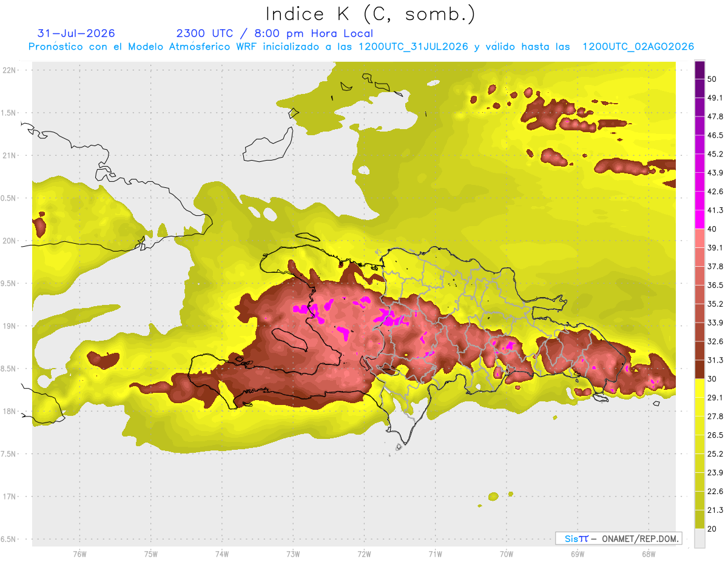Click the colorbar value "39.1"
The width and height of the screenshot is (728, 562).
(715, 248)
